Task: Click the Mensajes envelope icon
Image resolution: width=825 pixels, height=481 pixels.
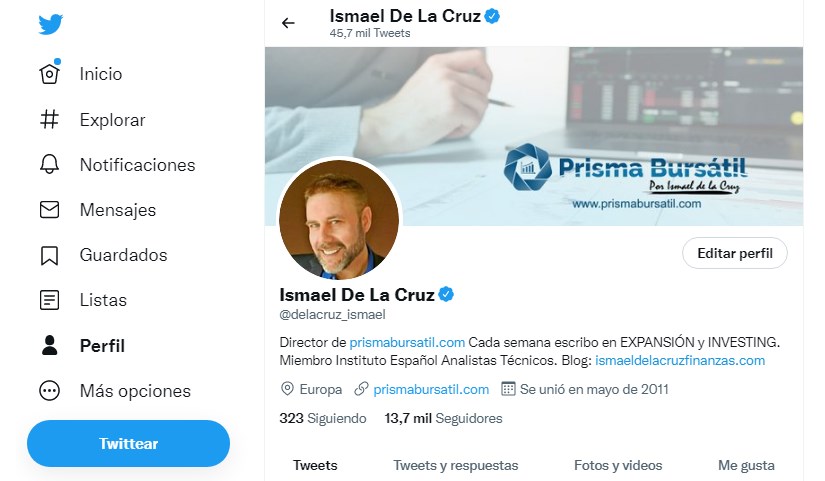Action: point(50,210)
